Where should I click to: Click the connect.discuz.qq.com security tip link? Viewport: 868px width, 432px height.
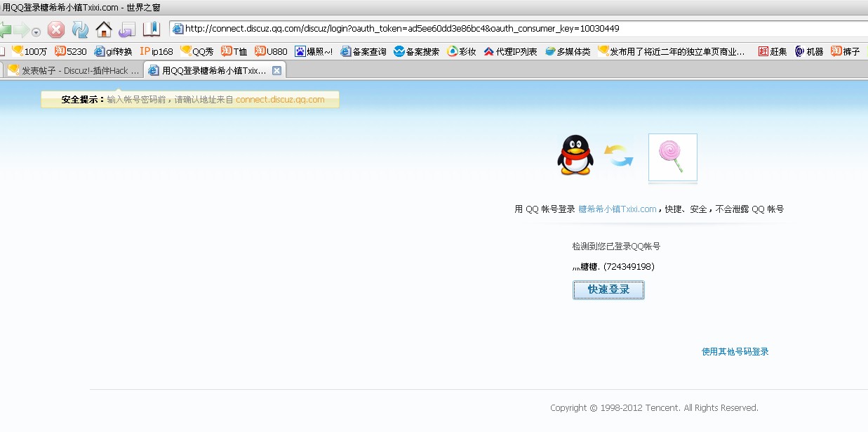(x=280, y=100)
